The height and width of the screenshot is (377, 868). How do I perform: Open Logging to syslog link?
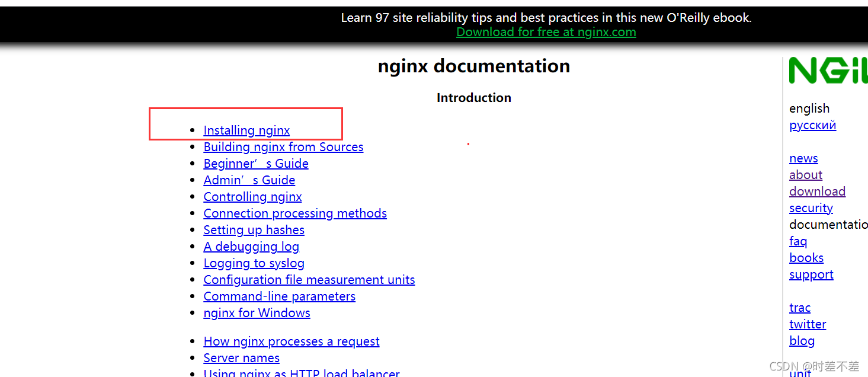click(x=254, y=263)
